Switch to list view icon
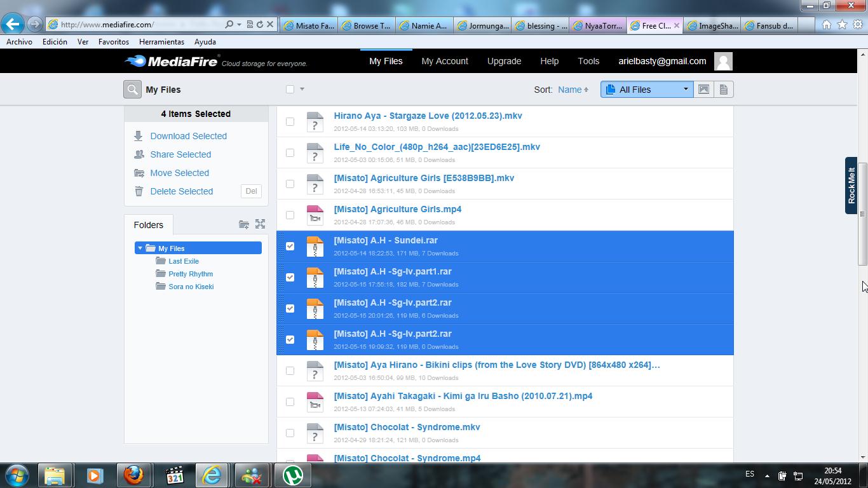Image resolution: width=868 pixels, height=488 pixels. [723, 90]
